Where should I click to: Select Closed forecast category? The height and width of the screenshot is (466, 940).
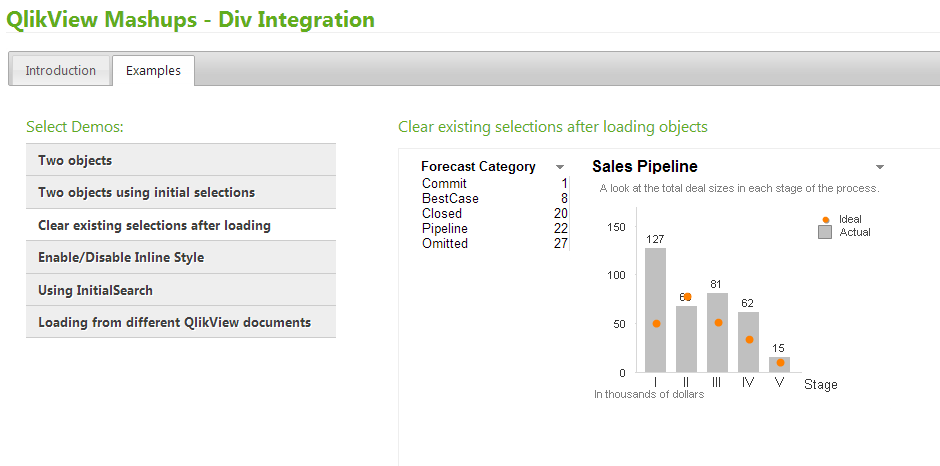pyautogui.click(x=442, y=214)
